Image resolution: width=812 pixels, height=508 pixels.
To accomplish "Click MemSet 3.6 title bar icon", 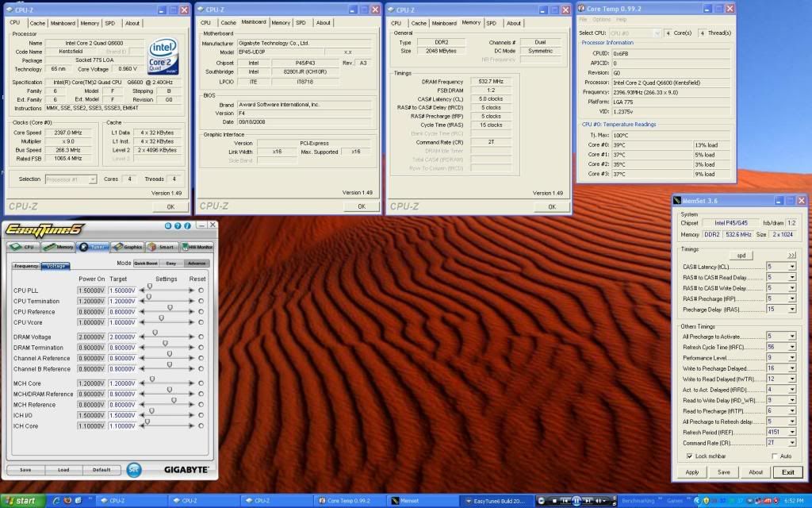I will click(x=677, y=201).
